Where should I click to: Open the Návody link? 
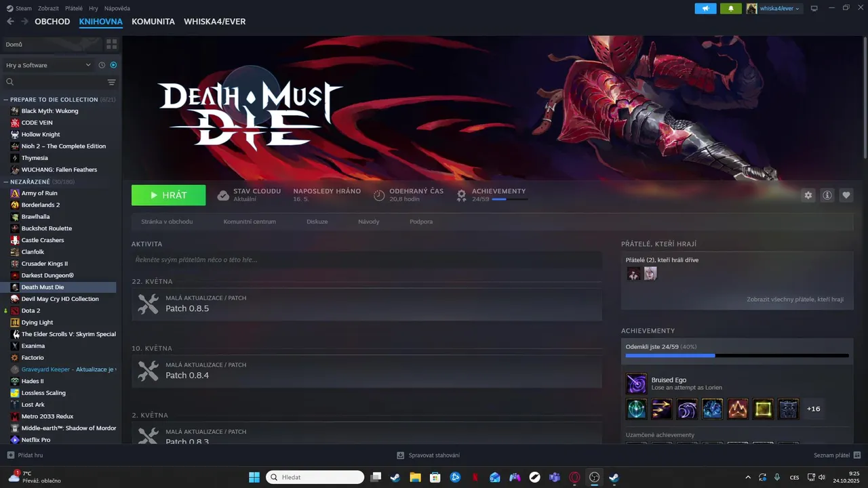tap(369, 222)
